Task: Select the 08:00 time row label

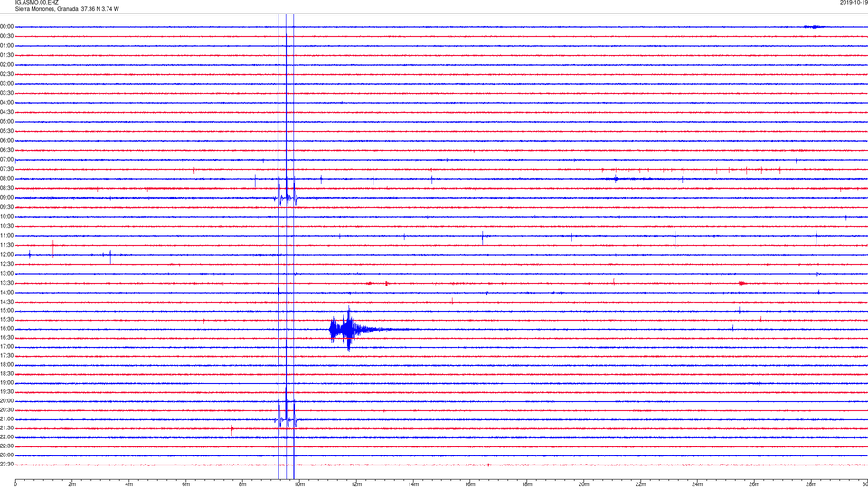Action: pos(6,179)
